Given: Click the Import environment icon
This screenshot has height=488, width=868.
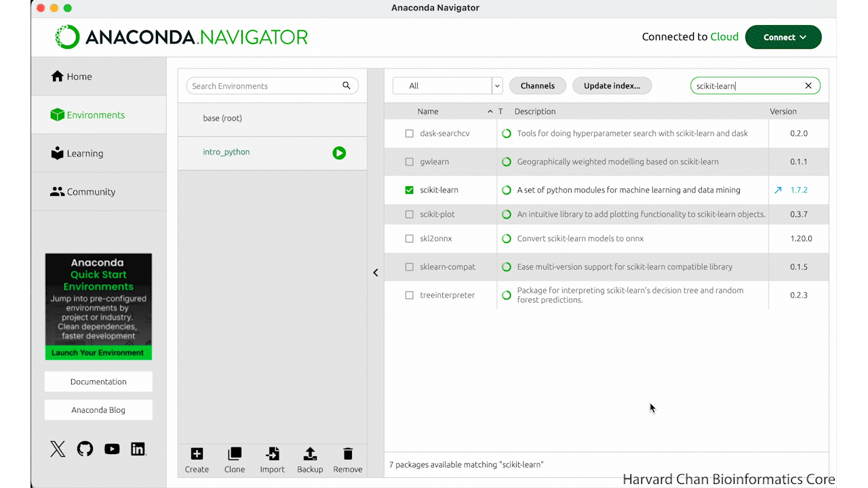Looking at the screenshot, I should point(273,454).
